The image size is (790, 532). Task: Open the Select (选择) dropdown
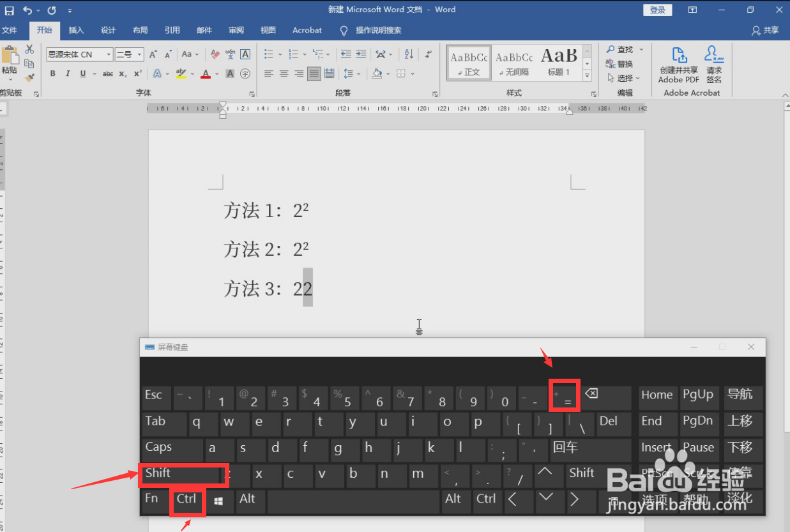pos(623,78)
